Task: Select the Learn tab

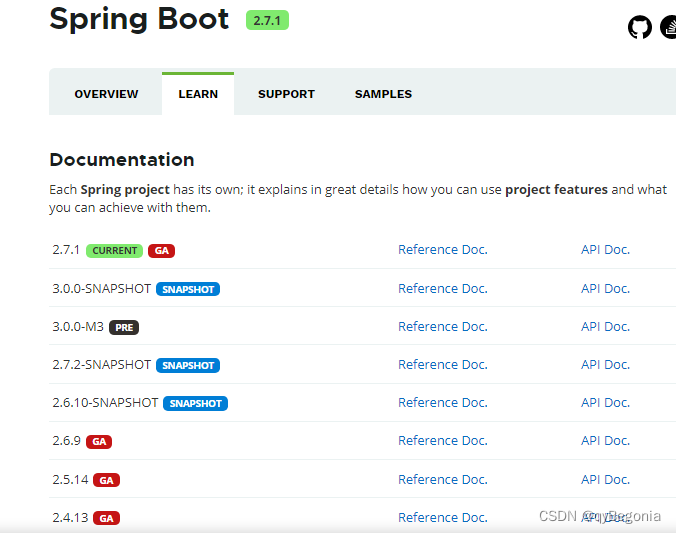Action: (x=198, y=94)
